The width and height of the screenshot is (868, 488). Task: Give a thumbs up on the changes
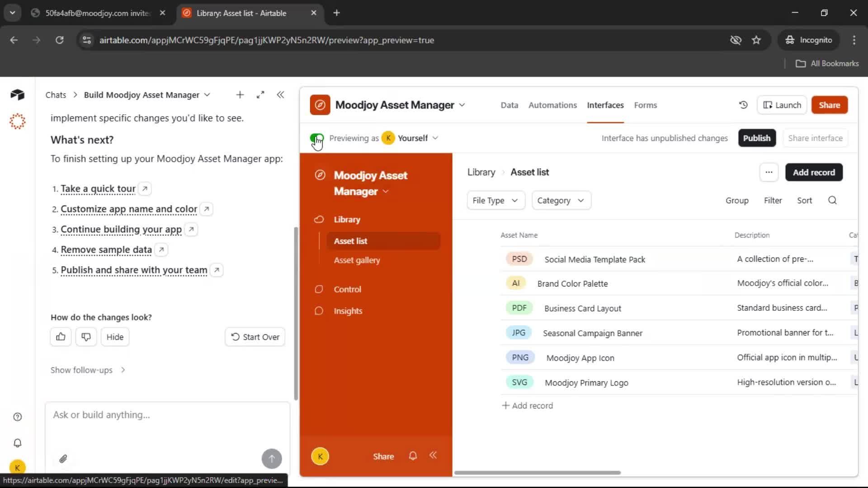[61, 337]
